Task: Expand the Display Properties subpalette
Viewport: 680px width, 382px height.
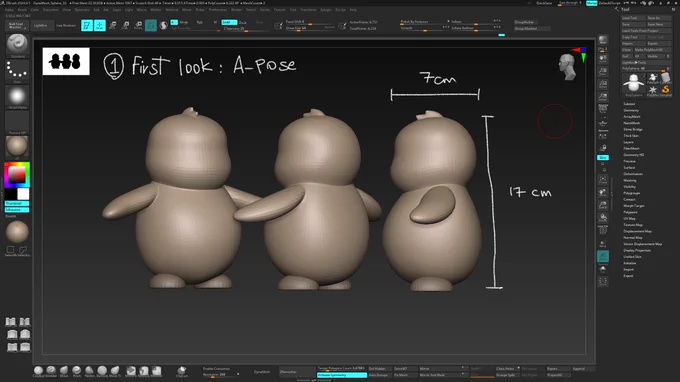Action: pyautogui.click(x=637, y=250)
